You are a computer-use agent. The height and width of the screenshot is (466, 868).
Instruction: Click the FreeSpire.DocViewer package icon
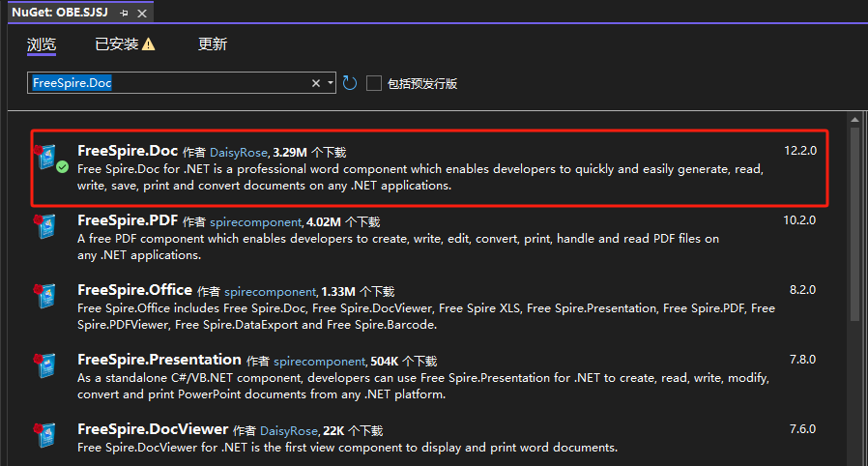coord(45,436)
